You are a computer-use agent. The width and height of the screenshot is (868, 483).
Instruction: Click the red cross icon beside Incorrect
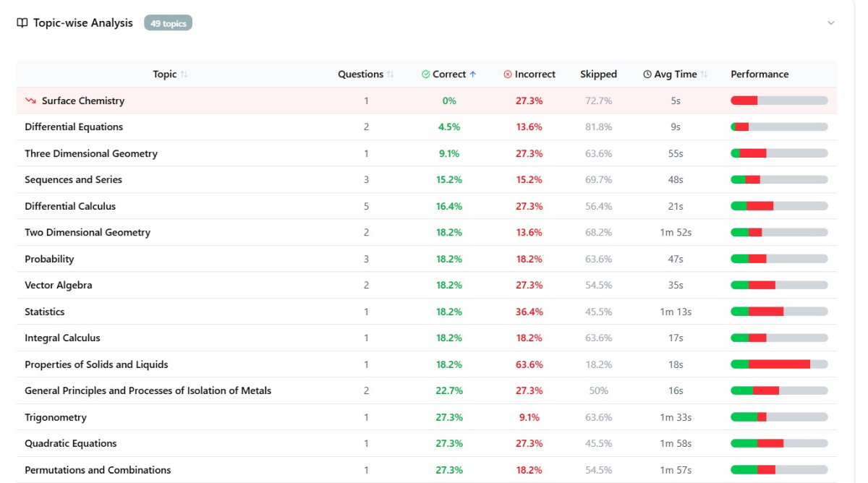coord(508,74)
